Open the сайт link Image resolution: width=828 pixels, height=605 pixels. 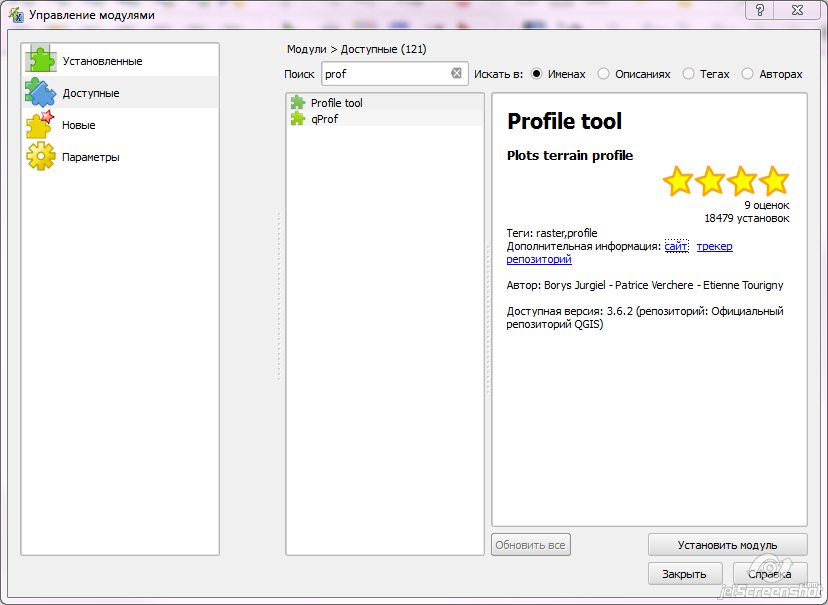[x=676, y=246]
